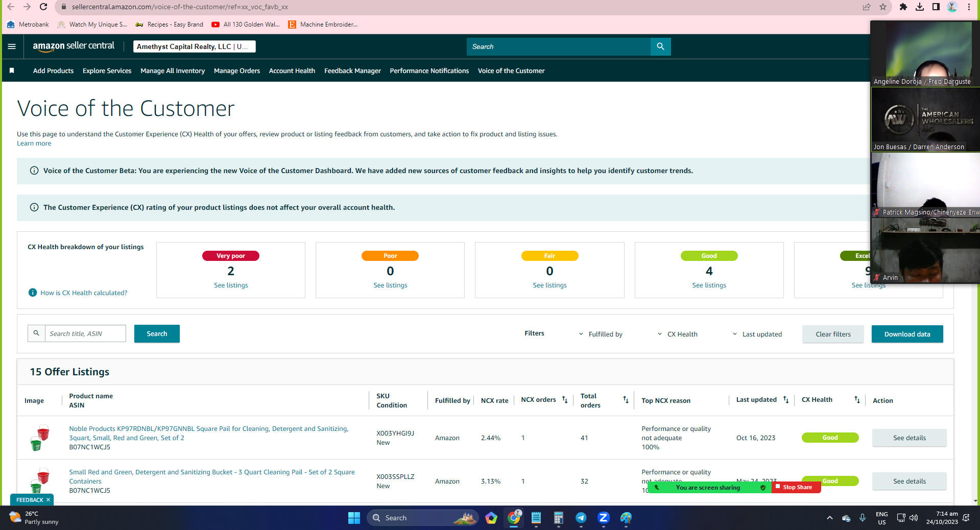Open the Learn more link

point(34,143)
